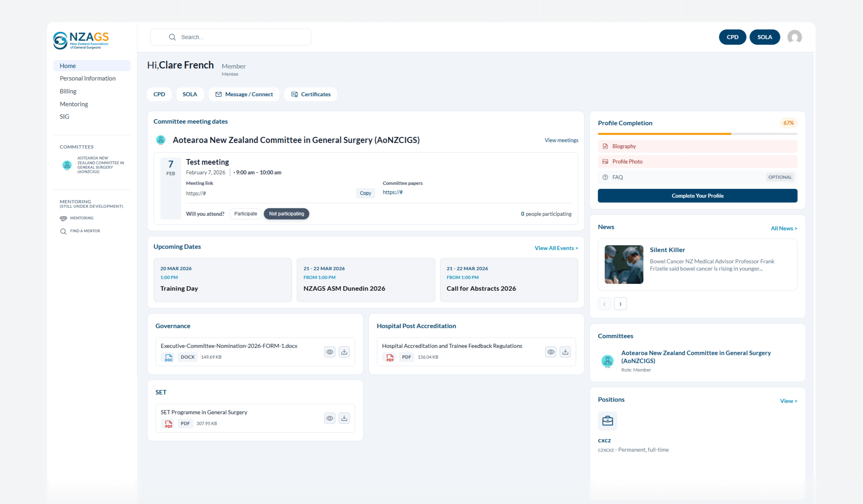Open Billing in sidebar
The width and height of the screenshot is (863, 504).
[68, 91]
